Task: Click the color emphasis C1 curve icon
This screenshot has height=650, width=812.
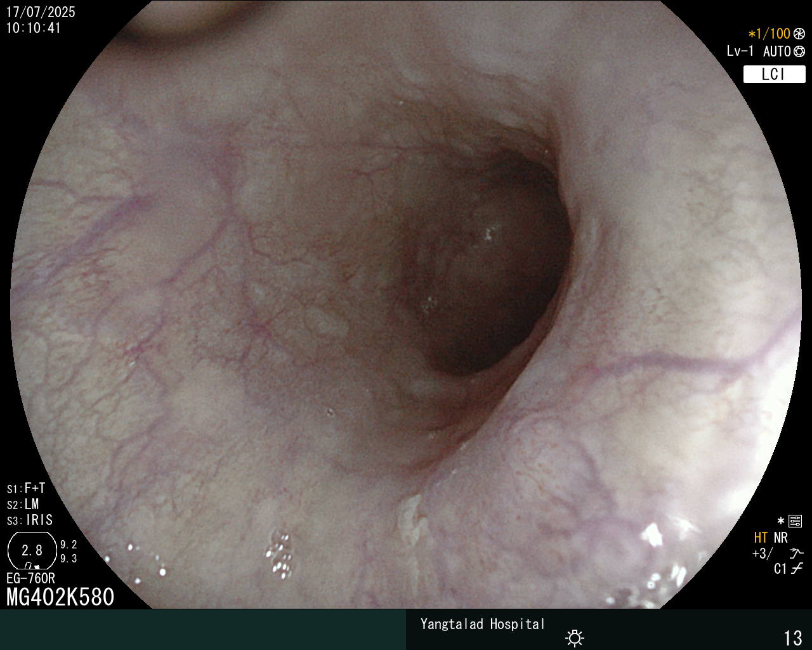Action: click(797, 568)
